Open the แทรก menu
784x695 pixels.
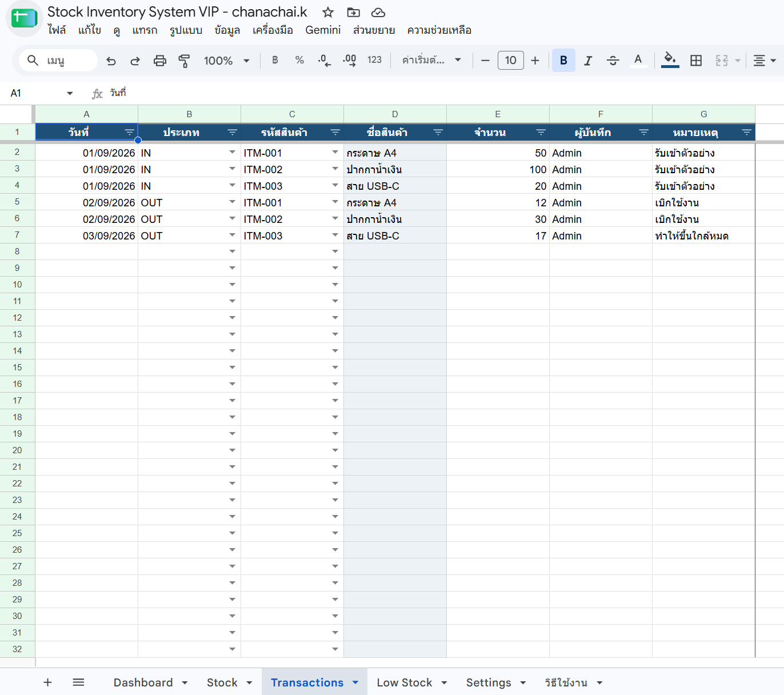[x=145, y=30]
